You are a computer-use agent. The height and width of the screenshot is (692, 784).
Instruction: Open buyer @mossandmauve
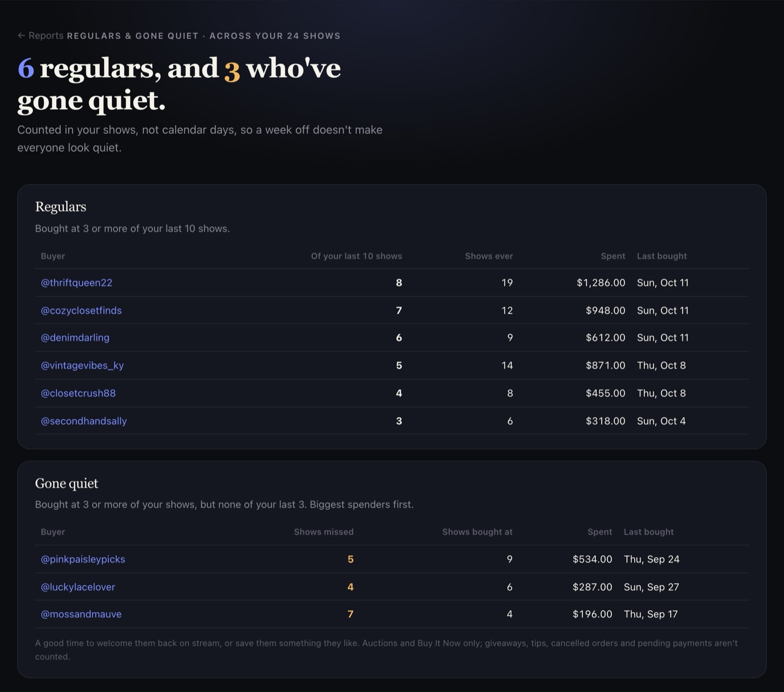point(81,614)
